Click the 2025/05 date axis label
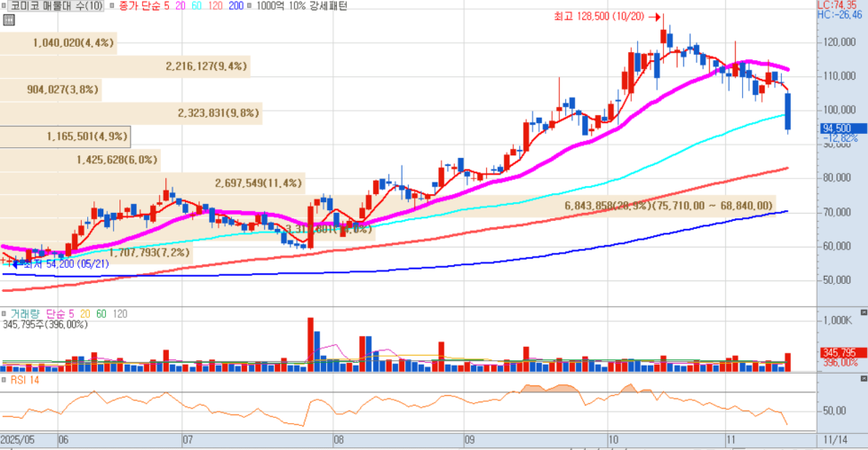Viewport: 868px width, 450px height. coord(17,440)
